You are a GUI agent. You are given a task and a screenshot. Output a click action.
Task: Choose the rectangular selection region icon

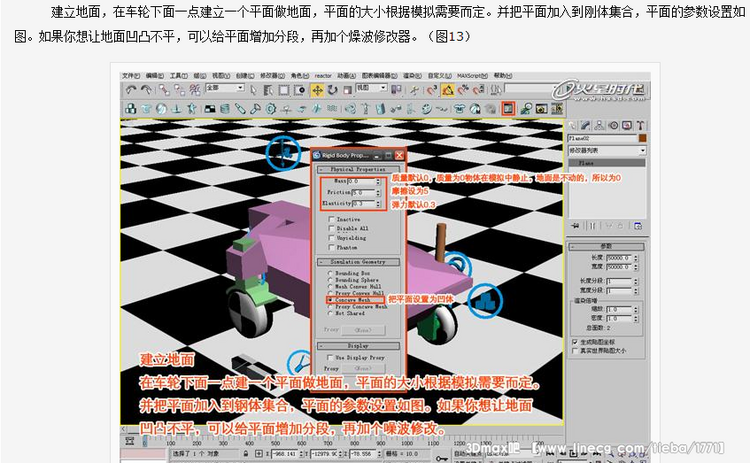284,89
